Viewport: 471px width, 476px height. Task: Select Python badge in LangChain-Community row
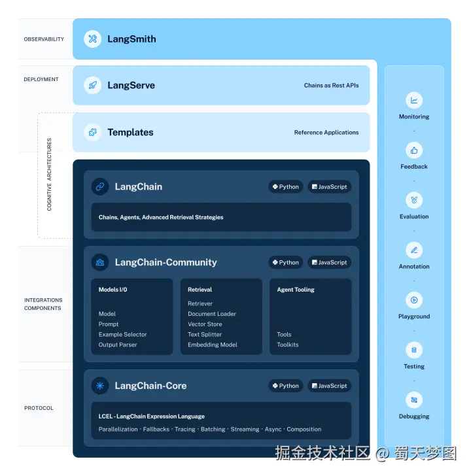click(285, 262)
